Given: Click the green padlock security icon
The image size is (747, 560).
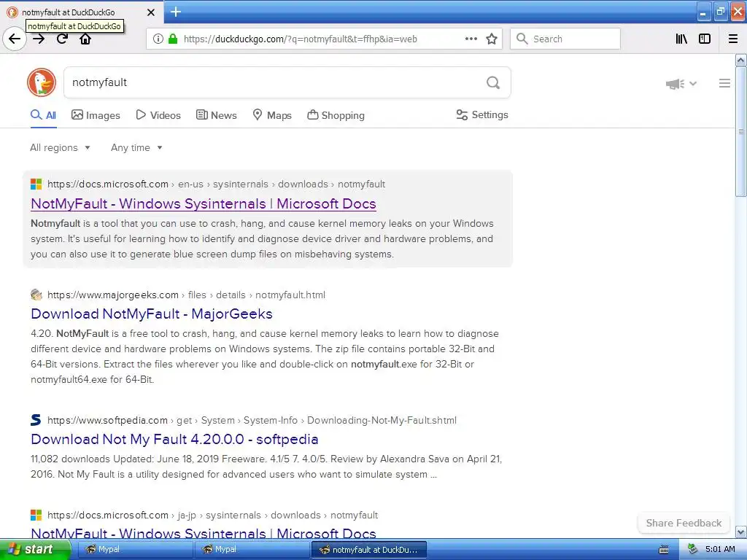Looking at the screenshot, I should pos(173,39).
